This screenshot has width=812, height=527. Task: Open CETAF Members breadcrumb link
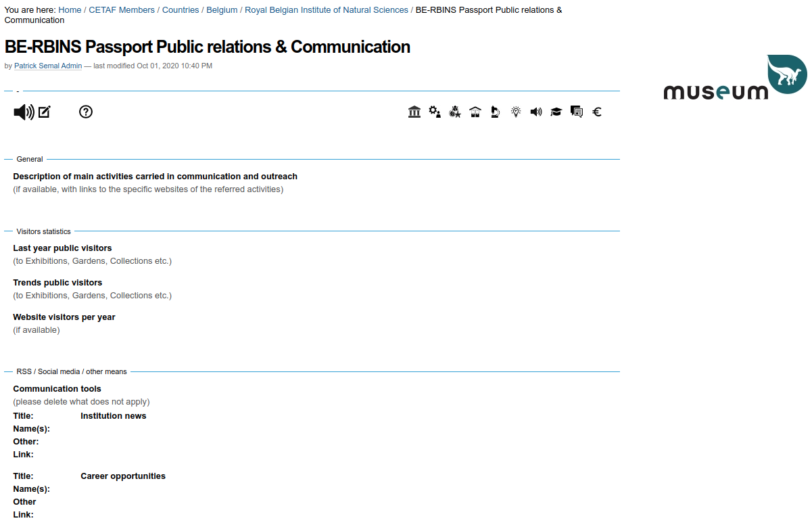[122, 10]
